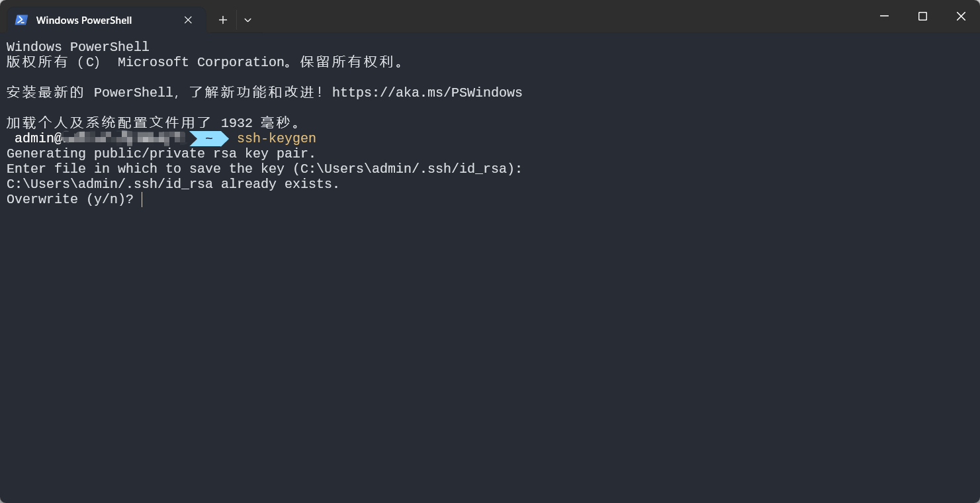This screenshot has height=503, width=980.
Task: Click the admin@ username in the prompt
Action: pos(38,138)
